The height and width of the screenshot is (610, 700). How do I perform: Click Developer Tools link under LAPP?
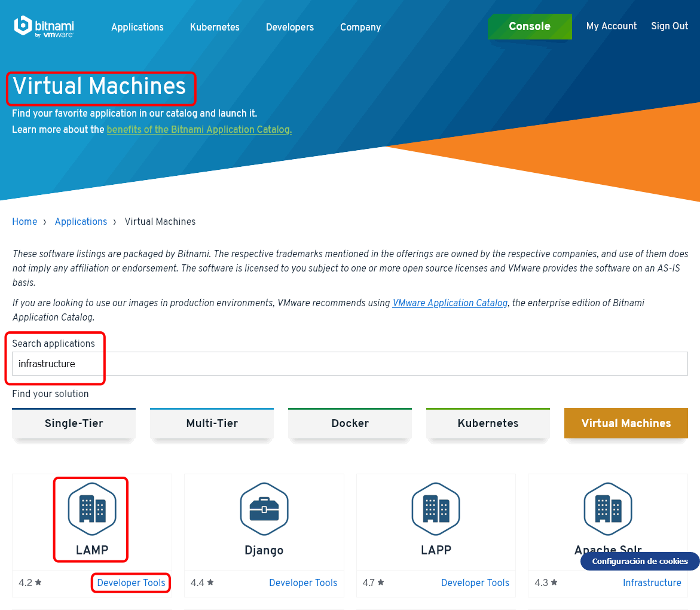475,582
